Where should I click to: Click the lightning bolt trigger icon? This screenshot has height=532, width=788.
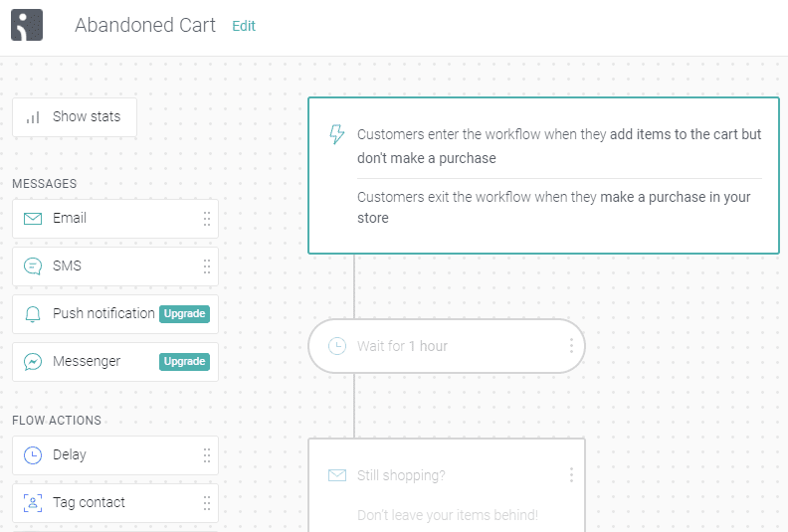click(x=336, y=134)
